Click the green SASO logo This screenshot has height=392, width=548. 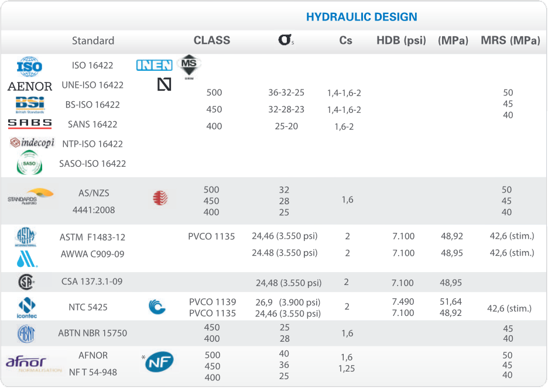29,163
